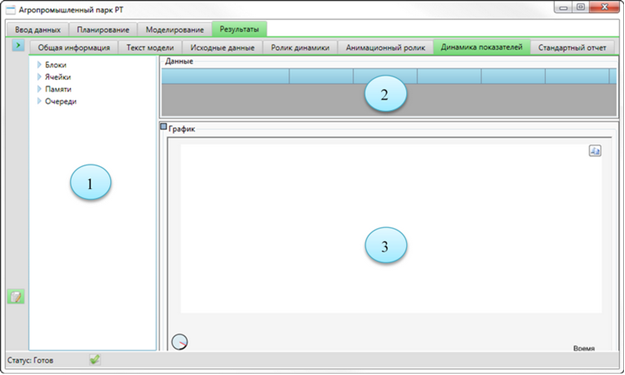Expand the Блоки tree node
This screenshot has width=625, height=375.
(39, 64)
